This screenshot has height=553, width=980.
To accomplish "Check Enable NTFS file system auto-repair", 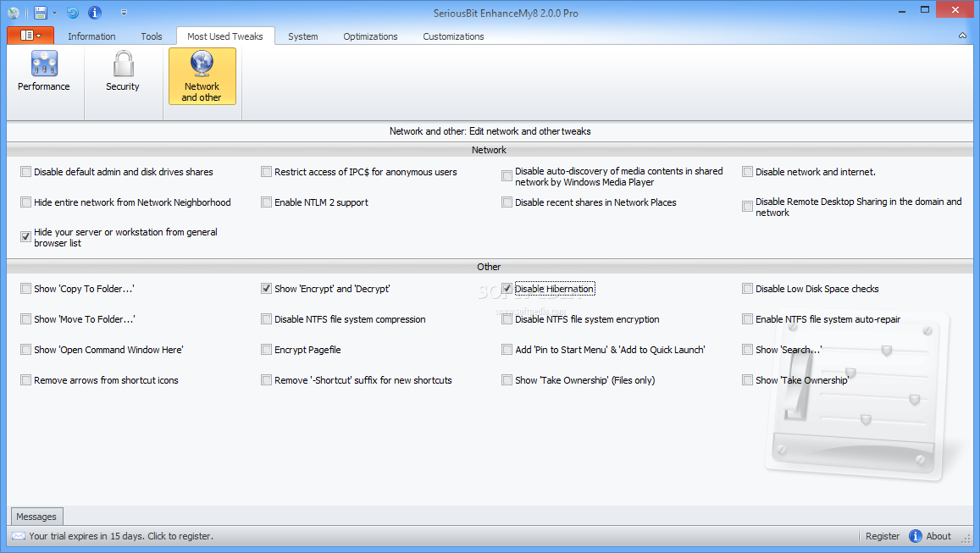I will click(x=748, y=319).
